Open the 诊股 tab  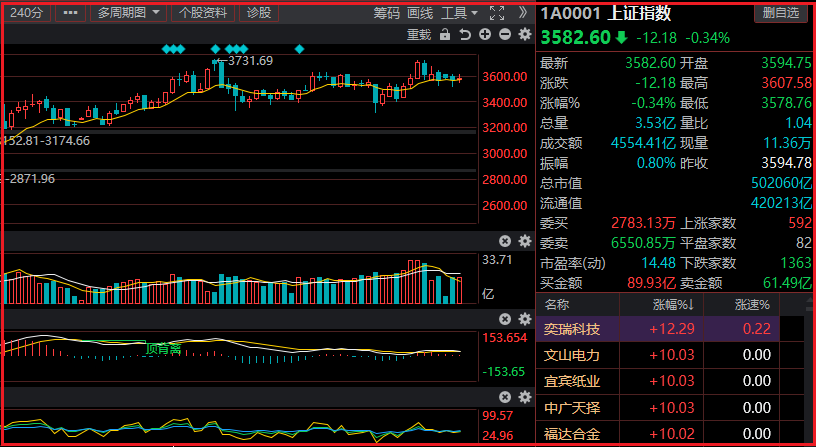click(x=258, y=13)
